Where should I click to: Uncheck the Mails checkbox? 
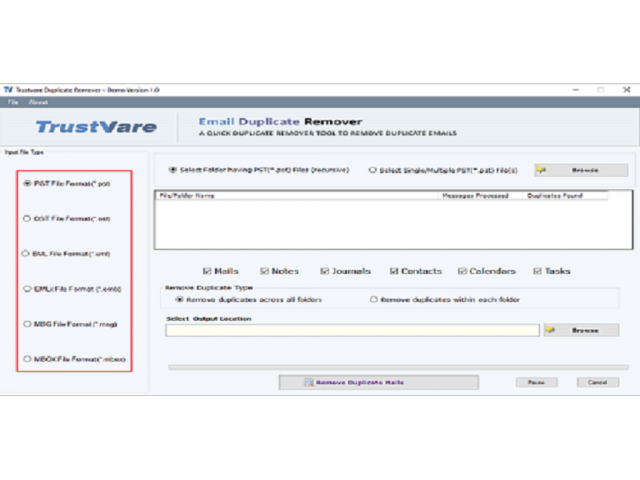tap(207, 271)
